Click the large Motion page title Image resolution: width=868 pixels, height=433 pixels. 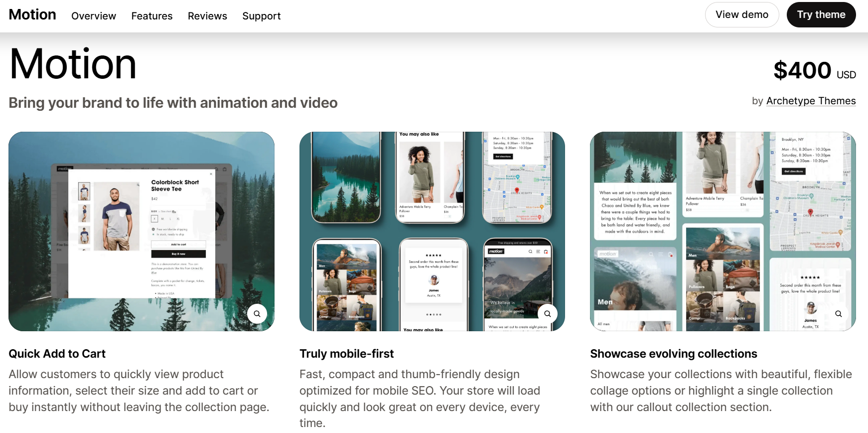point(73,64)
